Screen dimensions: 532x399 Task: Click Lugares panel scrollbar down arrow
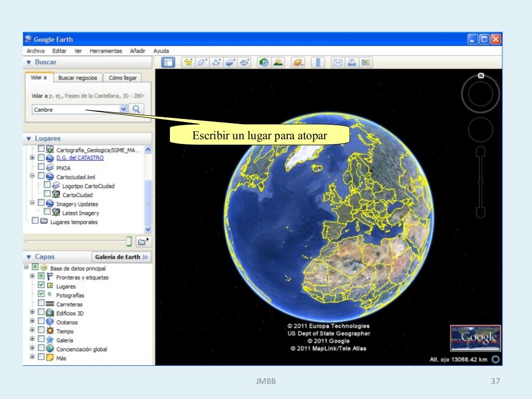[x=148, y=229]
